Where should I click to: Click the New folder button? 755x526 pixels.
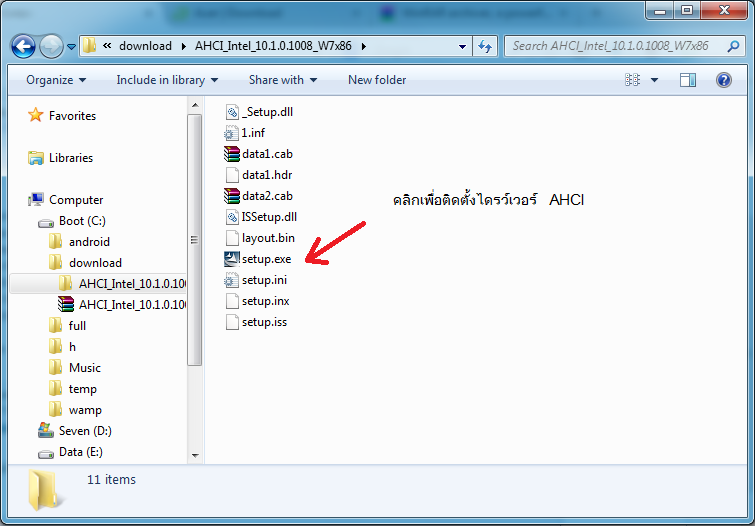(x=377, y=80)
